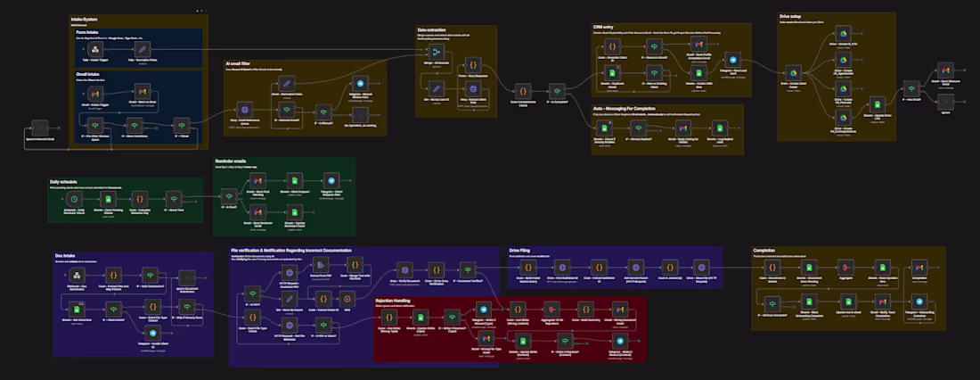This screenshot has height=380, width=980.
Task: Select the Sheets Get Client Row node
Action: coord(78,308)
